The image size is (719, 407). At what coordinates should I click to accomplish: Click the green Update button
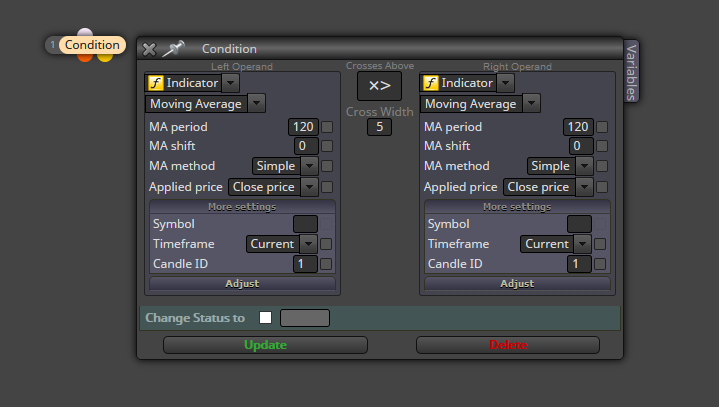coord(265,345)
